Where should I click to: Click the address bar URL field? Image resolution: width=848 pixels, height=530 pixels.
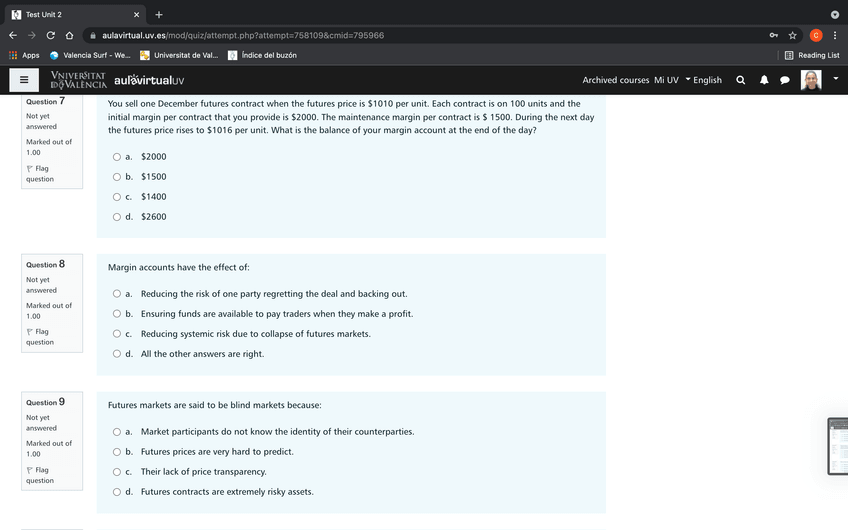point(400,35)
